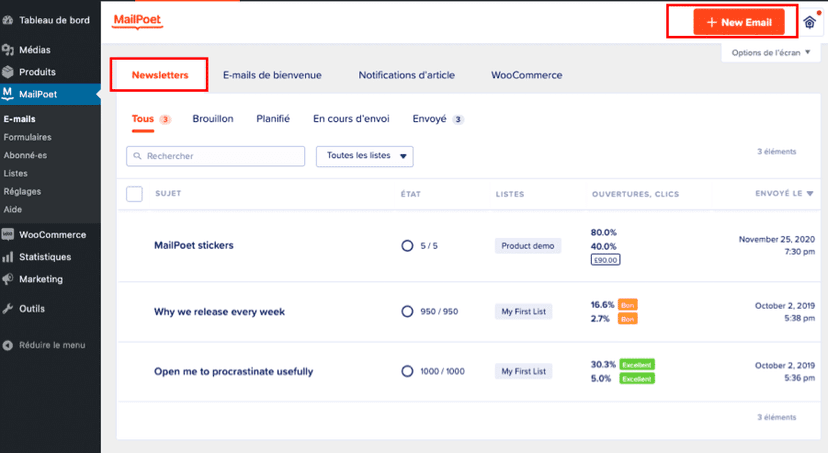The height and width of the screenshot is (453, 828).
Task: Toggle the select-all checkbox beside Sujet
Action: pos(135,194)
